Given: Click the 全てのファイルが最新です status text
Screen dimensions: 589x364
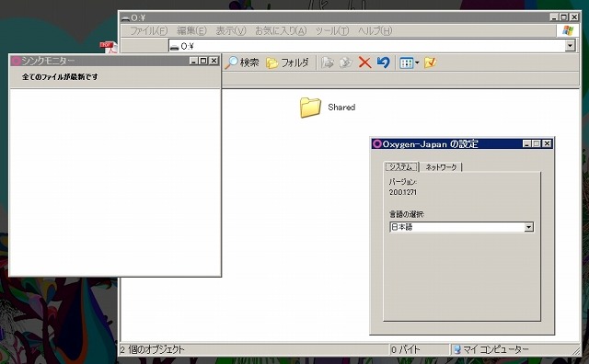Looking at the screenshot, I should click(60, 77).
